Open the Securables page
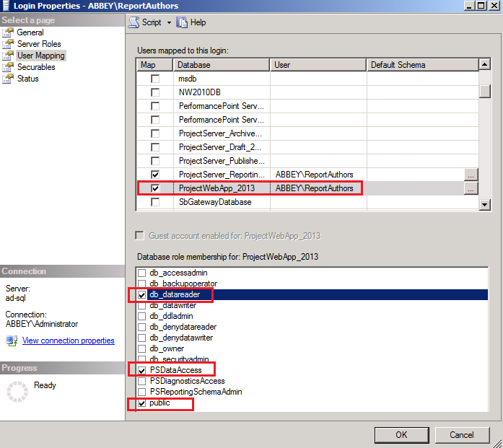 [36, 67]
